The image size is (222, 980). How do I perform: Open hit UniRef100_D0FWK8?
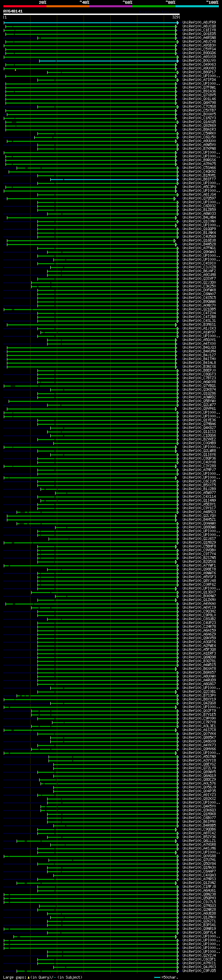pos(199,290)
